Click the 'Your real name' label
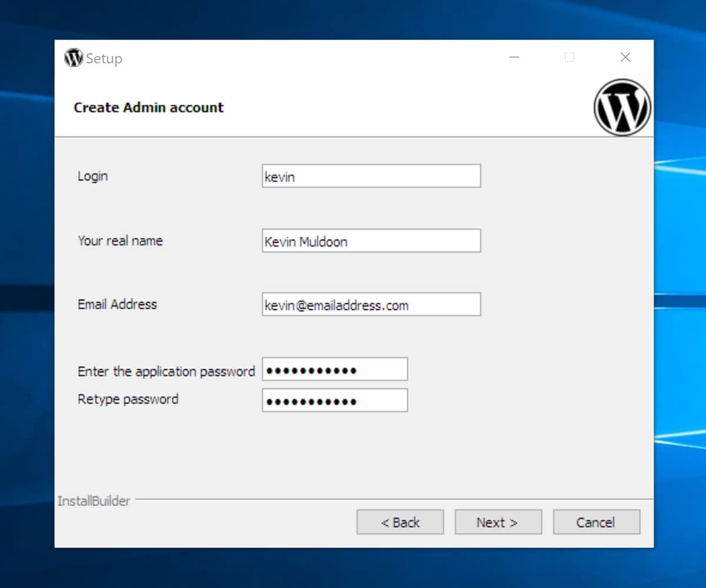The width and height of the screenshot is (706, 588). [x=120, y=241]
